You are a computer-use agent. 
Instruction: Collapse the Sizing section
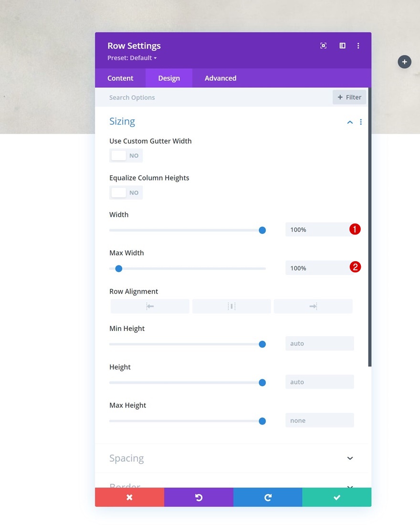[350, 122]
